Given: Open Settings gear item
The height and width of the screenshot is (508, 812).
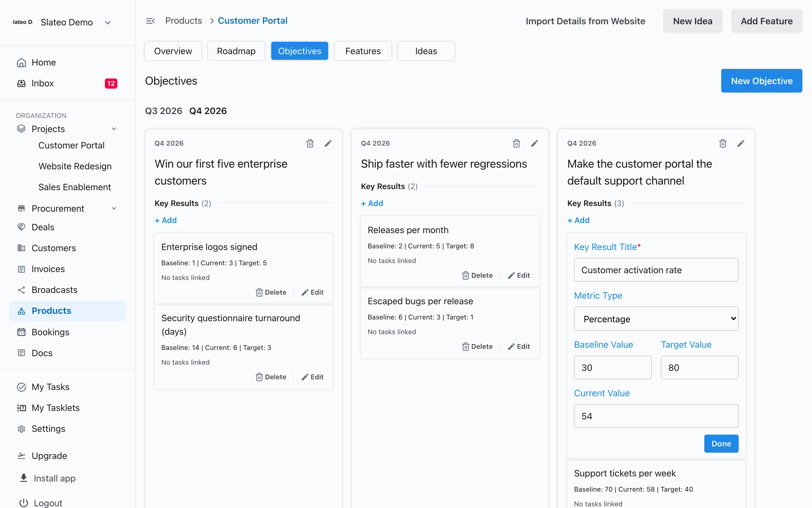Looking at the screenshot, I should [67, 429].
